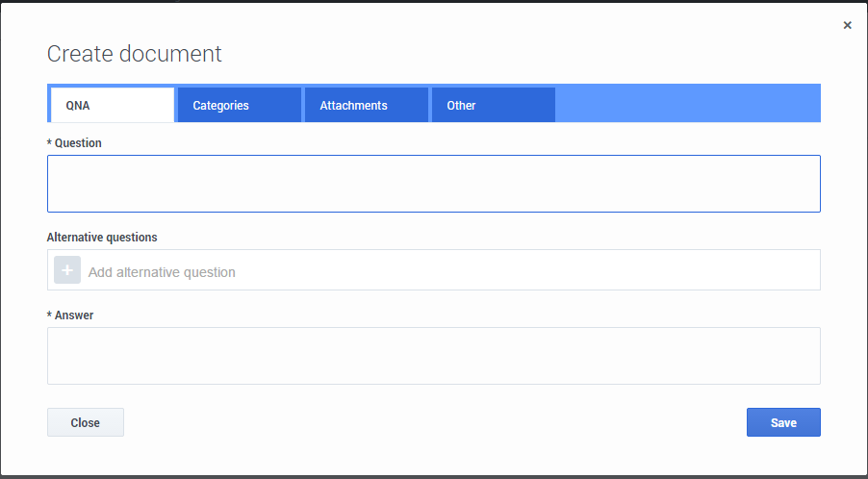Click the 'Alternative questions' label
The height and width of the screenshot is (479, 868).
[102, 237]
